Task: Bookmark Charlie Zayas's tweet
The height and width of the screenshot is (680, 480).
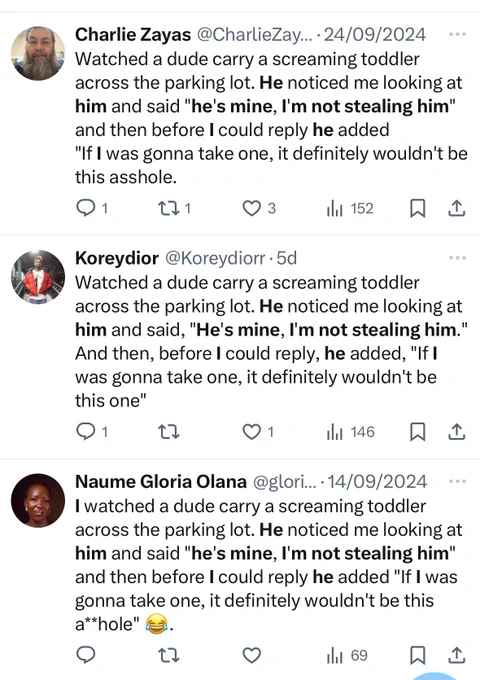Action: 418,209
